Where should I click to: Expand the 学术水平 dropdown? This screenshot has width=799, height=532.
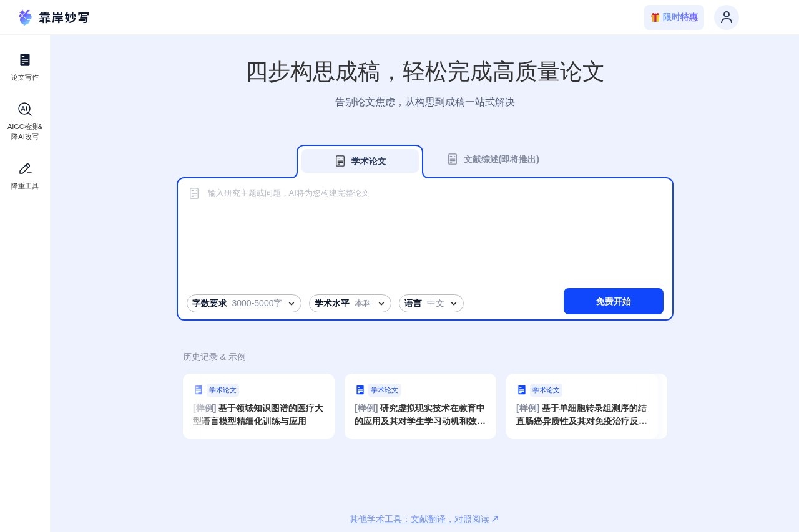click(x=350, y=304)
